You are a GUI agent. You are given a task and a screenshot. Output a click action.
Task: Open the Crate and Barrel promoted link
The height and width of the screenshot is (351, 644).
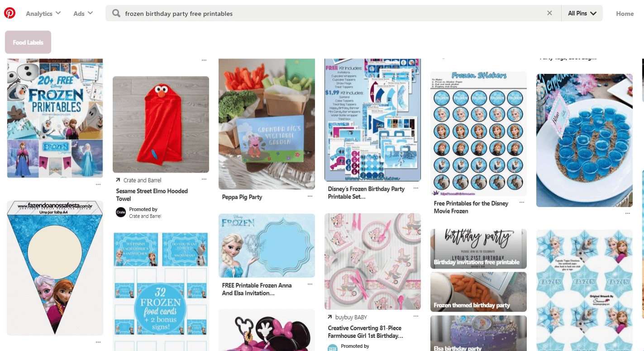pos(142,180)
